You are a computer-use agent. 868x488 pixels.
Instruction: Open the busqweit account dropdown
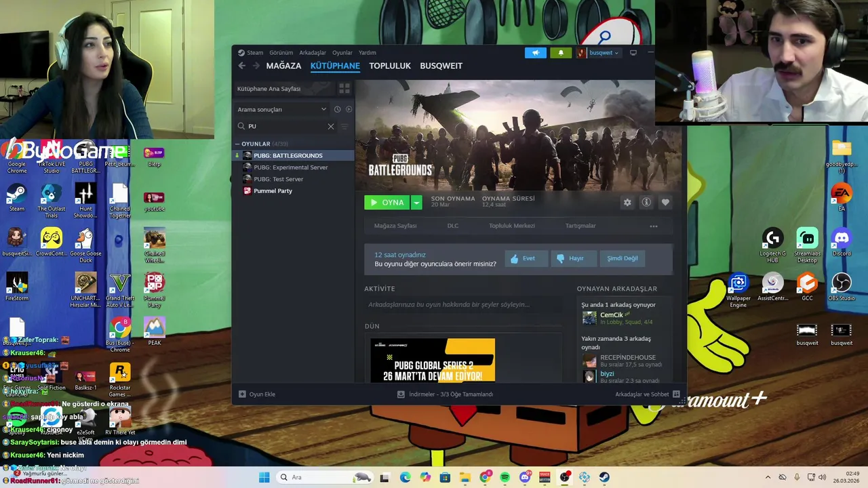[x=598, y=52]
